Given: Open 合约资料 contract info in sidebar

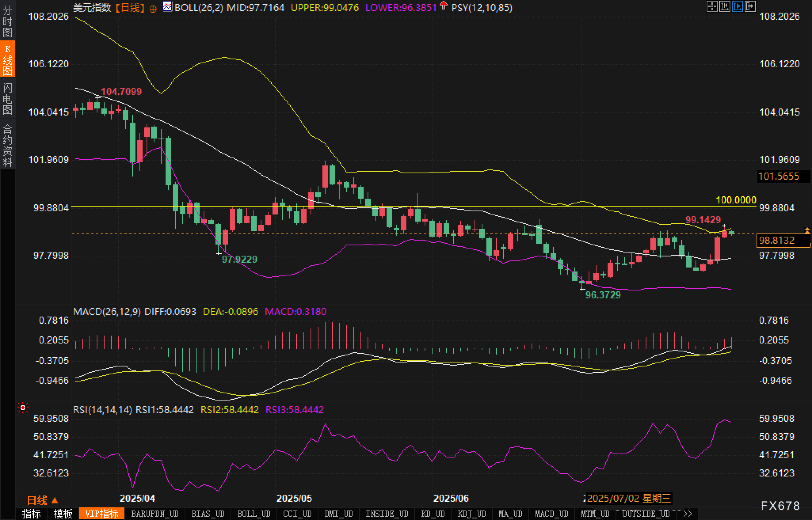Looking at the screenshot, I should point(8,146).
